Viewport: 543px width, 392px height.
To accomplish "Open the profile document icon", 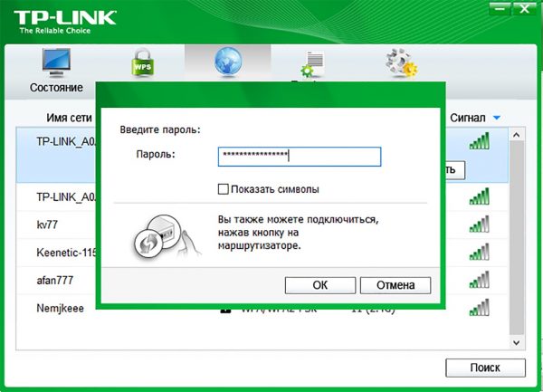I will click(313, 63).
